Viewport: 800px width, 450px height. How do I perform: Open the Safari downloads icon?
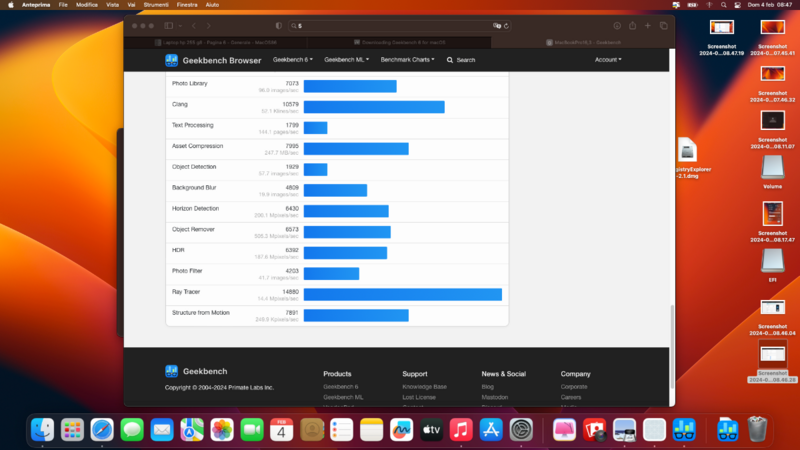tap(617, 26)
